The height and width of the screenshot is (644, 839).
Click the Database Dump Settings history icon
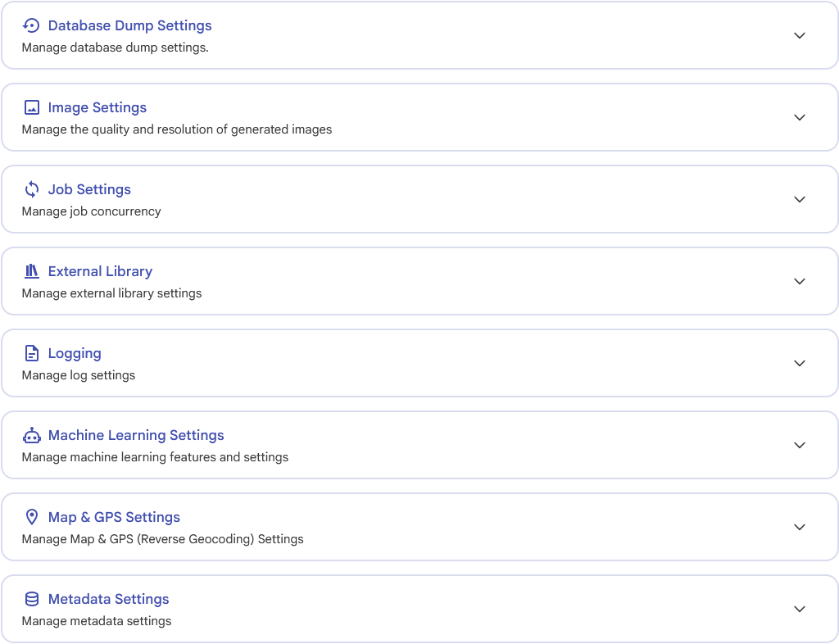(x=31, y=25)
